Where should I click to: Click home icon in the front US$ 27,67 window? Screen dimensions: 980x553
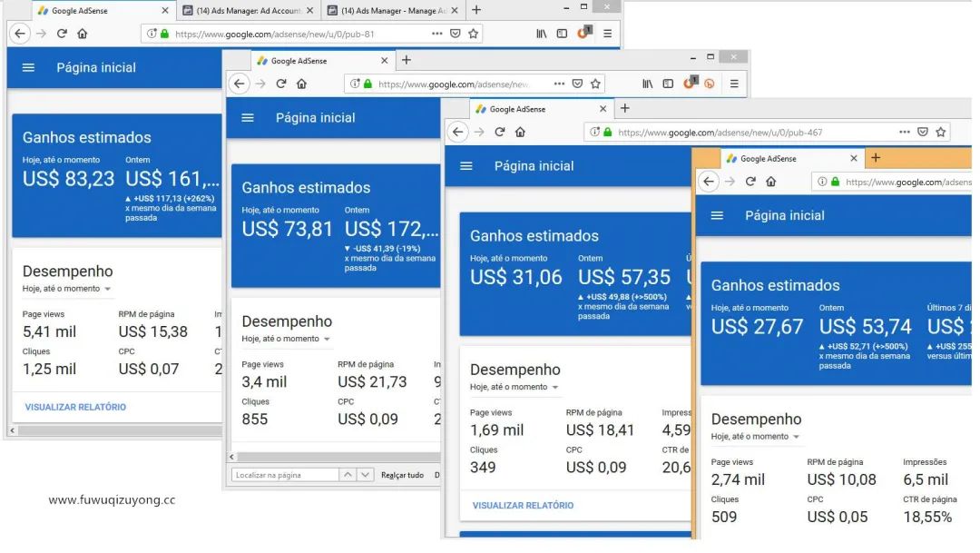(x=771, y=182)
